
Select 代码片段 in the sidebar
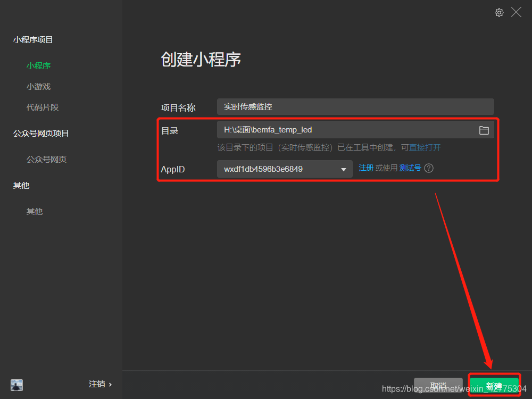(x=43, y=107)
